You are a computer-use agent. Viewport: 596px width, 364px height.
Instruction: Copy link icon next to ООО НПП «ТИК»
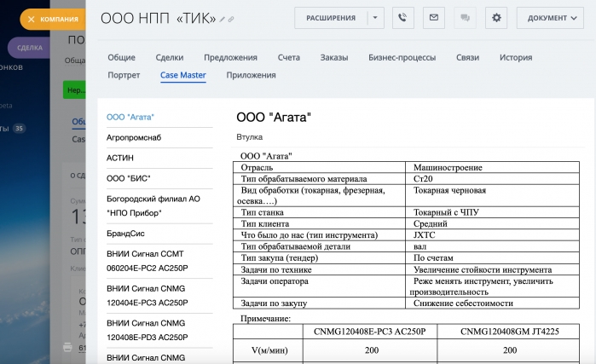click(231, 19)
